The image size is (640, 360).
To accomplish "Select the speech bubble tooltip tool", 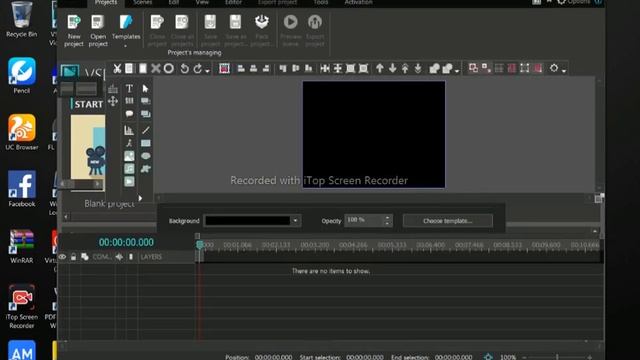I will pos(129,114).
